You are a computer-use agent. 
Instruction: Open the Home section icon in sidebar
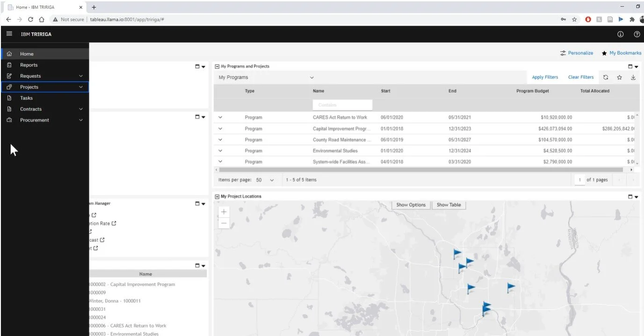click(9, 54)
